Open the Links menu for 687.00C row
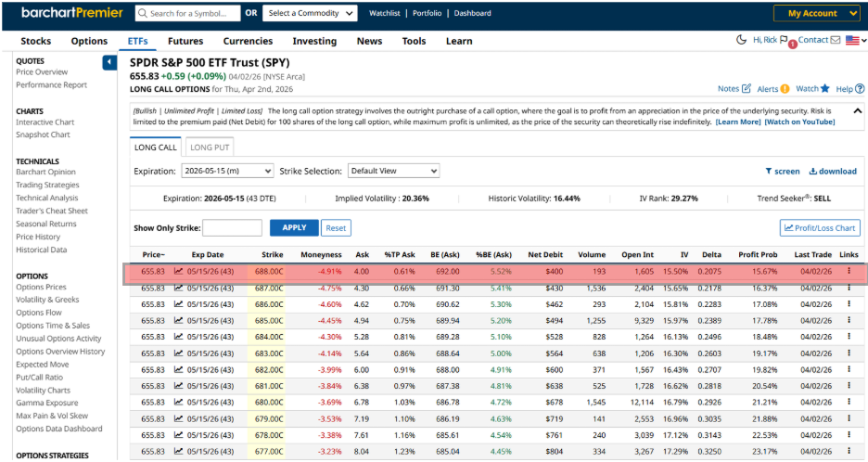Viewport: 868px width, 462px height. pyautogui.click(x=849, y=289)
